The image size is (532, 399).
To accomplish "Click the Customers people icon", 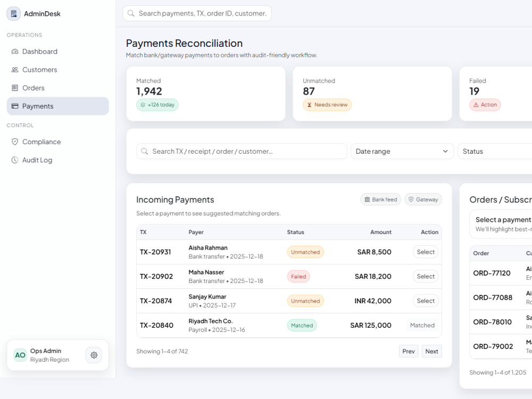I will pyautogui.click(x=15, y=70).
